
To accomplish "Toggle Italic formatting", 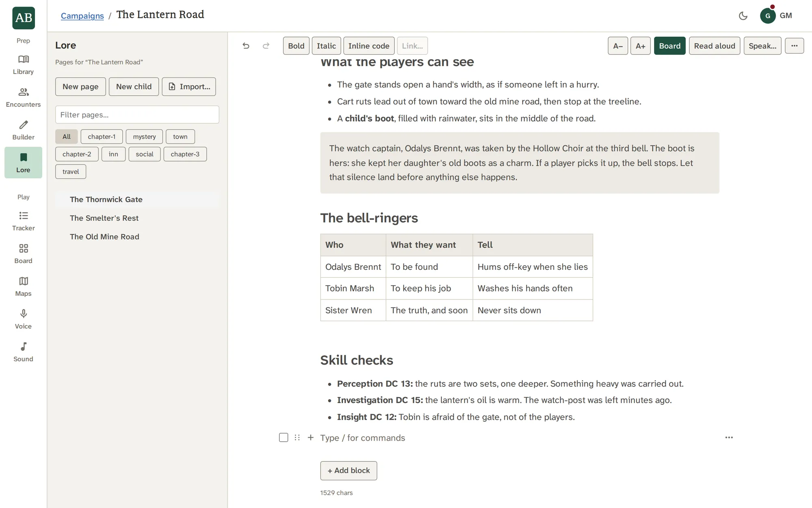I will click(x=326, y=46).
